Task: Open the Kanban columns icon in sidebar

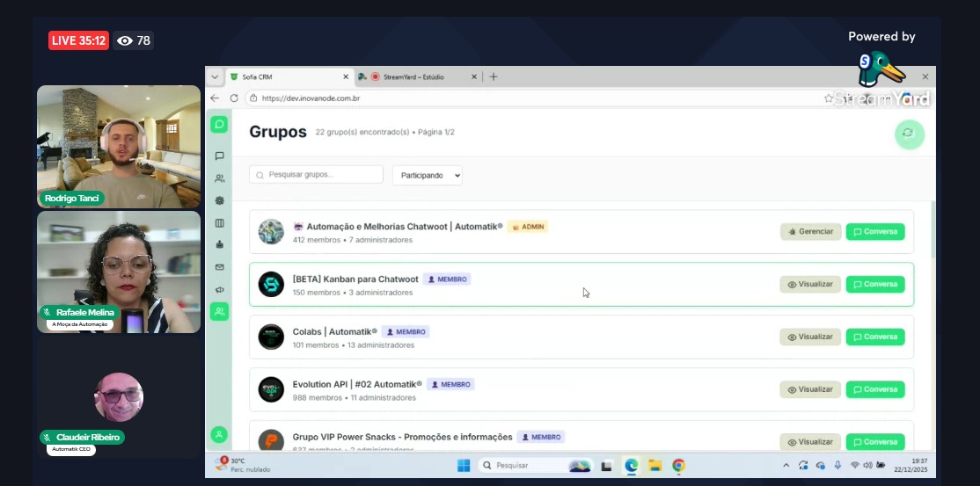Action: (x=219, y=223)
